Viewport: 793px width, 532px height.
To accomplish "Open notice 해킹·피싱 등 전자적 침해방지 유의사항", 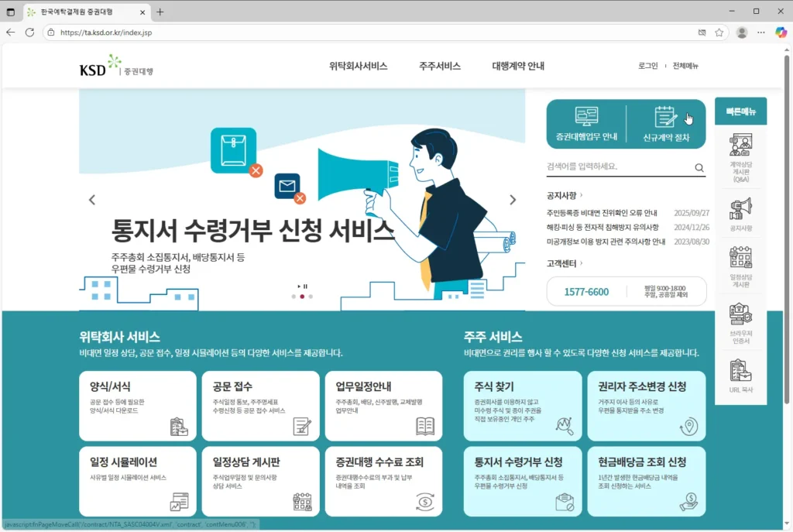I will (602, 228).
